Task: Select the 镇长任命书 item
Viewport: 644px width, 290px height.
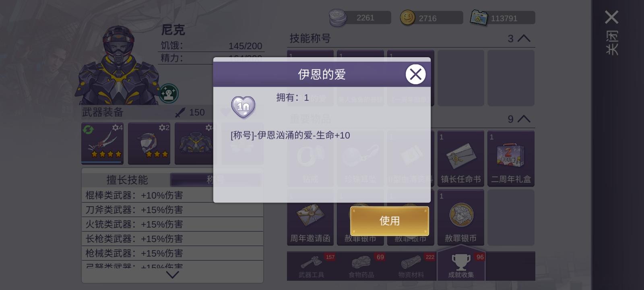Action: pyautogui.click(x=461, y=158)
